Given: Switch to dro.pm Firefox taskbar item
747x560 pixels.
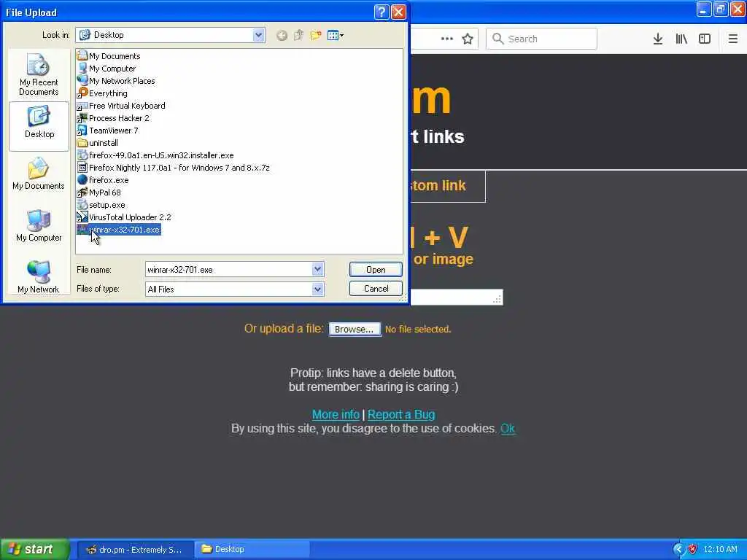Looking at the screenshot, I should 134,550.
